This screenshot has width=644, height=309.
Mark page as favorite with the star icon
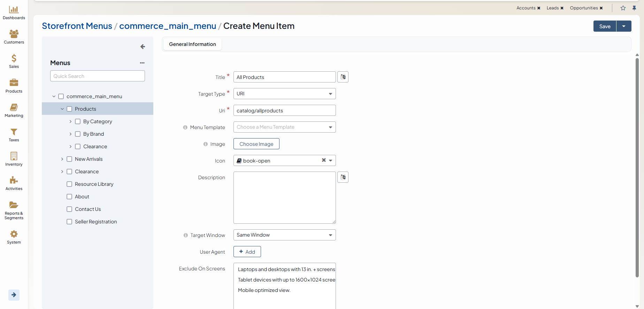click(x=623, y=8)
